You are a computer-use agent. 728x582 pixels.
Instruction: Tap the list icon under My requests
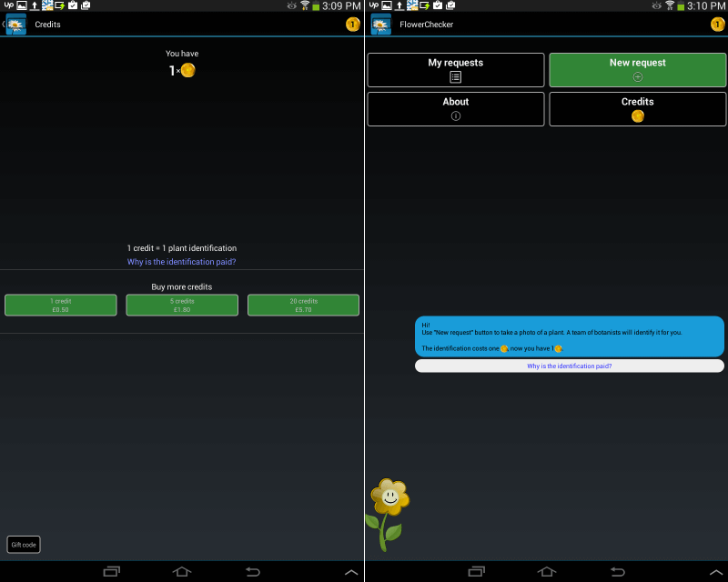point(456,77)
